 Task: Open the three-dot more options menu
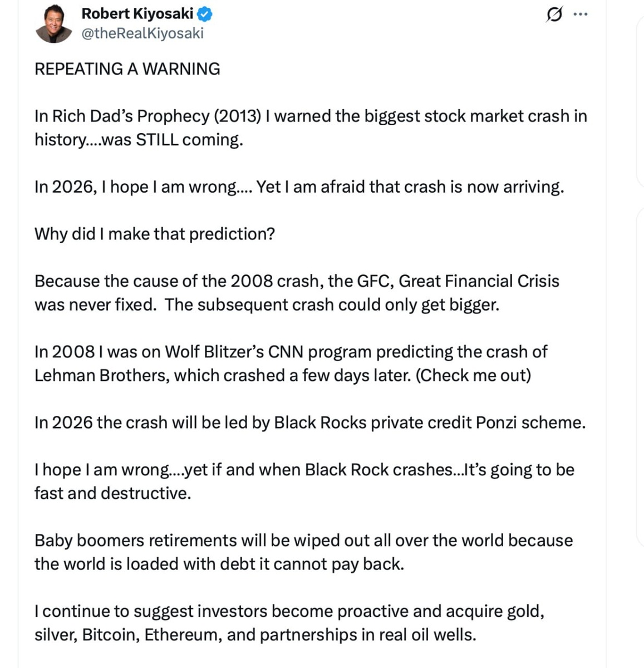click(x=580, y=14)
